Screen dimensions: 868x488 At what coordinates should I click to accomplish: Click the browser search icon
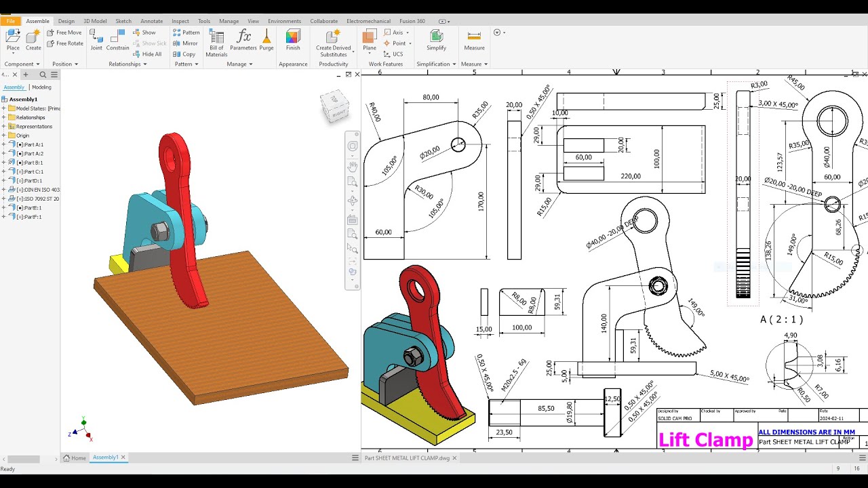coord(43,75)
